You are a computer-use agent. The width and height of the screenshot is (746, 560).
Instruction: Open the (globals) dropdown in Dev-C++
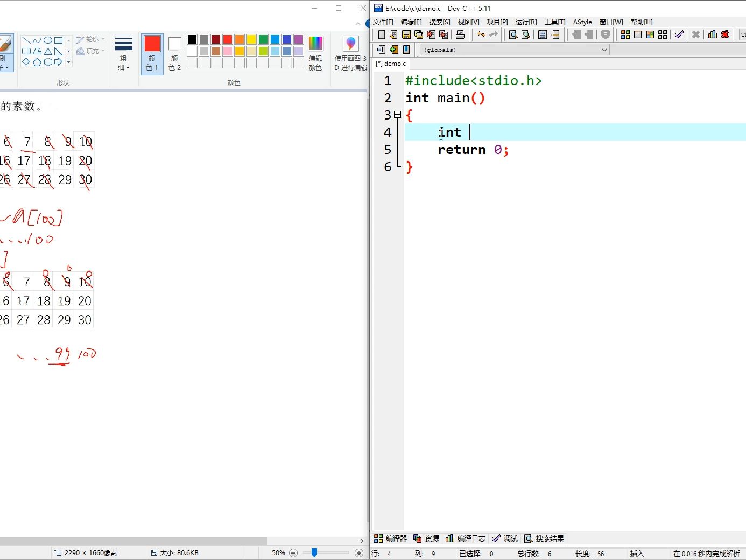coord(515,50)
